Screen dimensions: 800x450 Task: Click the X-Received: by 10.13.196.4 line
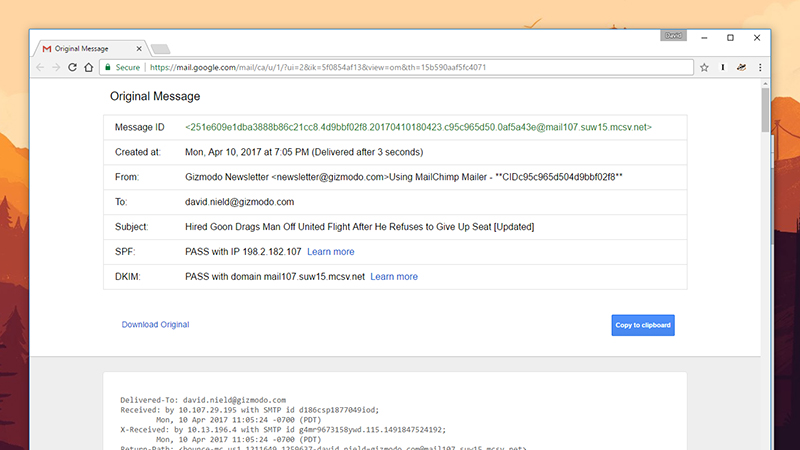pos(283,430)
